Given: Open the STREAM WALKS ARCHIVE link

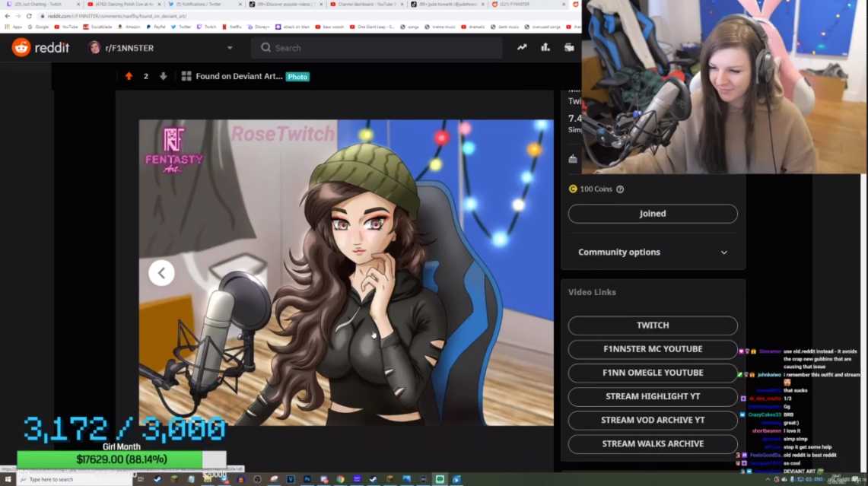Looking at the screenshot, I should coord(653,444).
